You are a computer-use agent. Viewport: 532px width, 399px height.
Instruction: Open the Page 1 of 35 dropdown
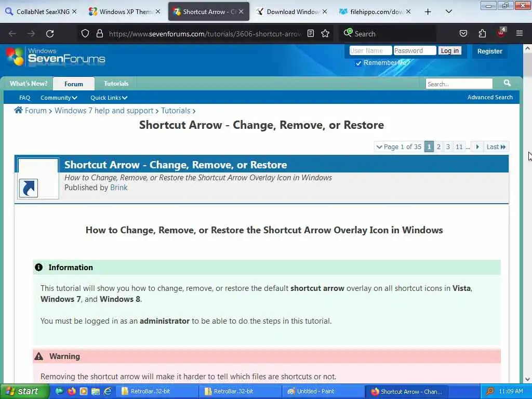(398, 147)
